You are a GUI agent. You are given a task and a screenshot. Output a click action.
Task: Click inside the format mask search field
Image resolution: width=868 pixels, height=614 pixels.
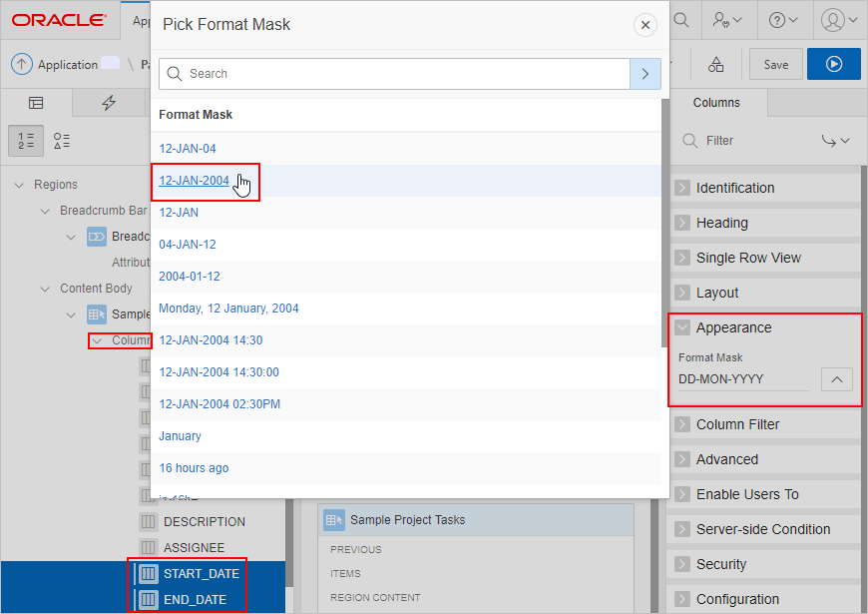pyautogui.click(x=399, y=74)
